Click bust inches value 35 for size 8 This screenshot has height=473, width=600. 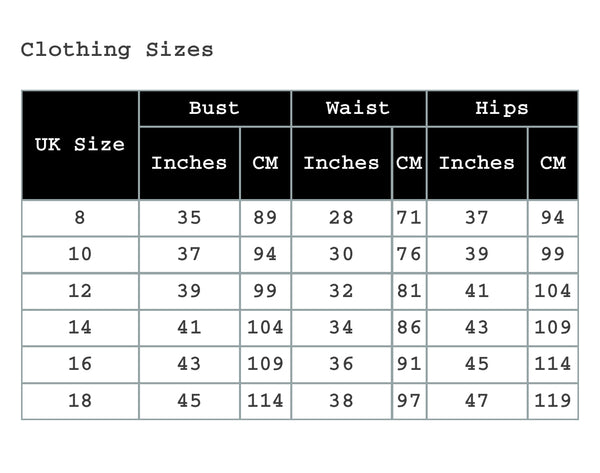pyautogui.click(x=189, y=218)
